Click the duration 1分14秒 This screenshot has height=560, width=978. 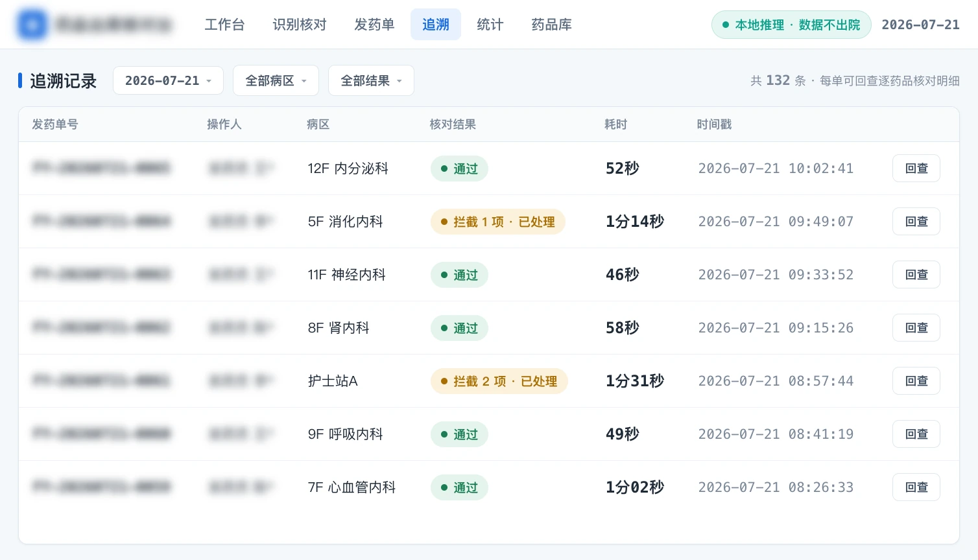tap(635, 222)
